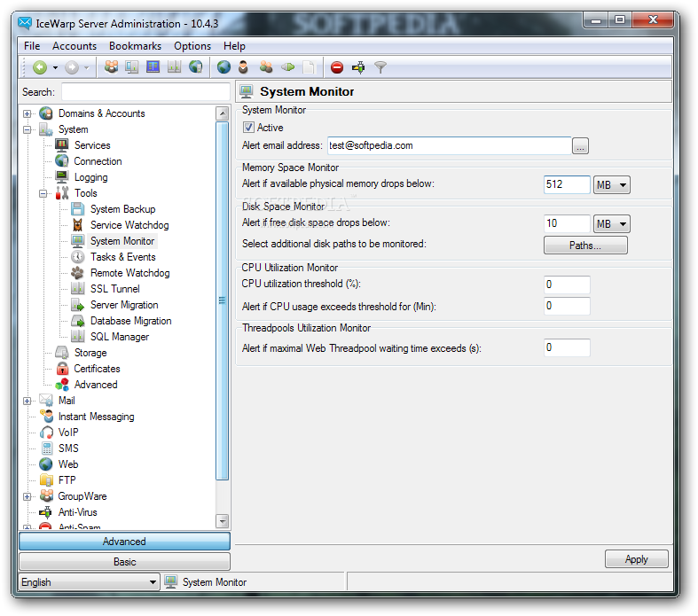Switch to Advanced view button
The image size is (698, 616).
tap(124, 542)
